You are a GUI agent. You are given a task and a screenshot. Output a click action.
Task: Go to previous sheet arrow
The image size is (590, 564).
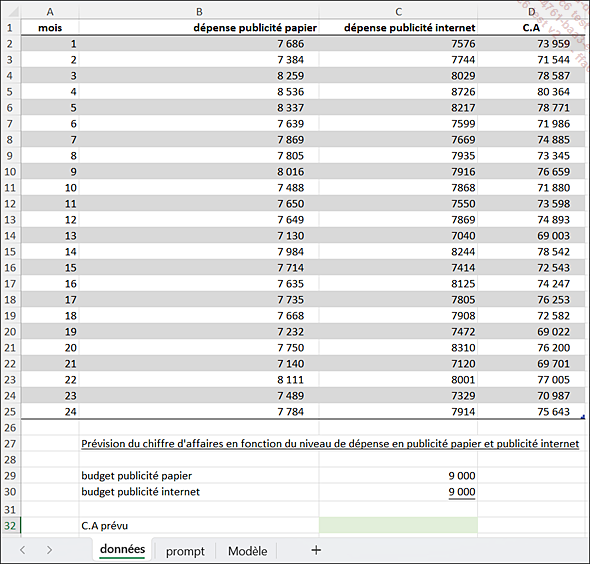click(23, 550)
